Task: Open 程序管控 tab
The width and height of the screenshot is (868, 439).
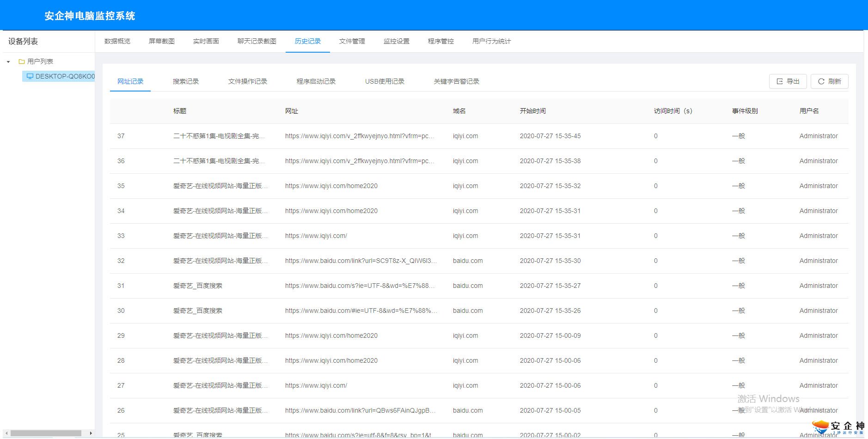Action: pyautogui.click(x=441, y=41)
